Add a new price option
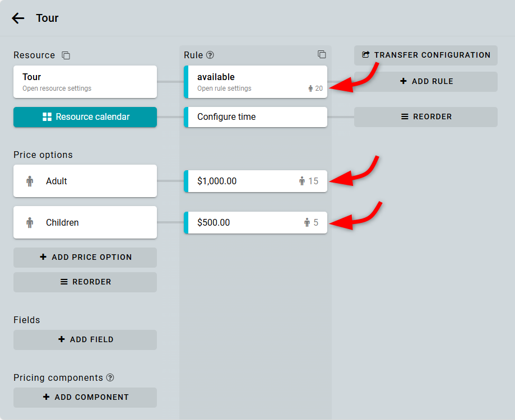This screenshot has height=420, width=515. tap(85, 258)
